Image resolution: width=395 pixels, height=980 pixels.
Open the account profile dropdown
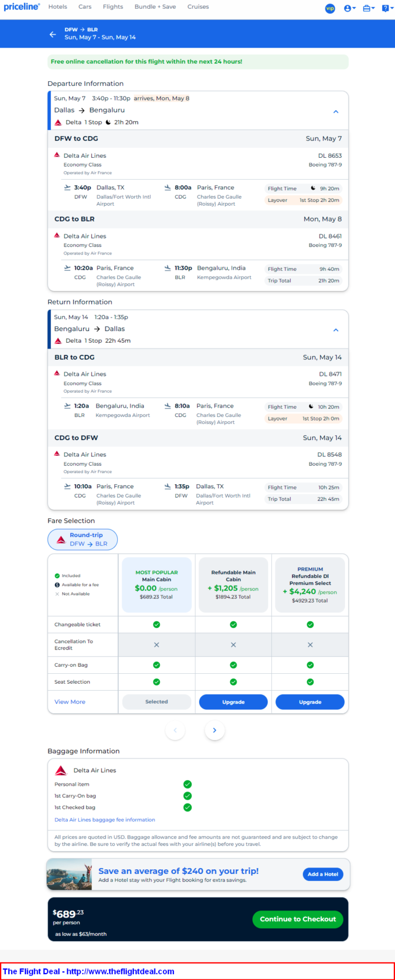click(350, 8)
